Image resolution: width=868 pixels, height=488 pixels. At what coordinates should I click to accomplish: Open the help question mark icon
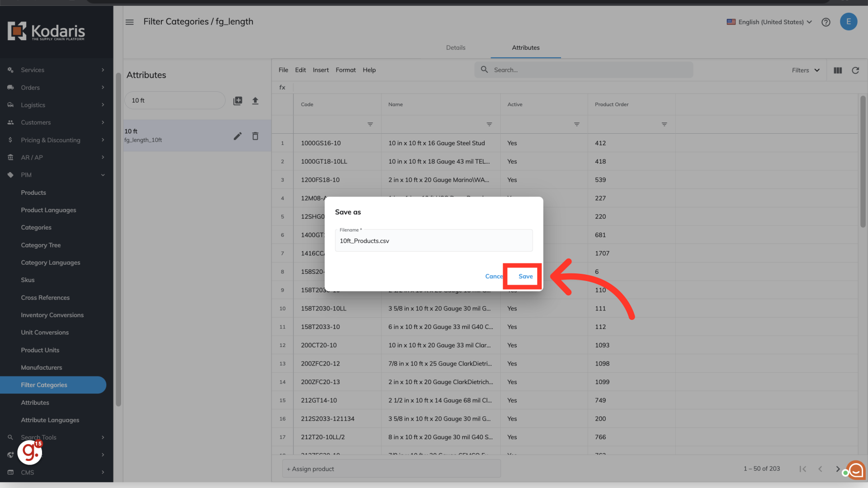pos(826,22)
